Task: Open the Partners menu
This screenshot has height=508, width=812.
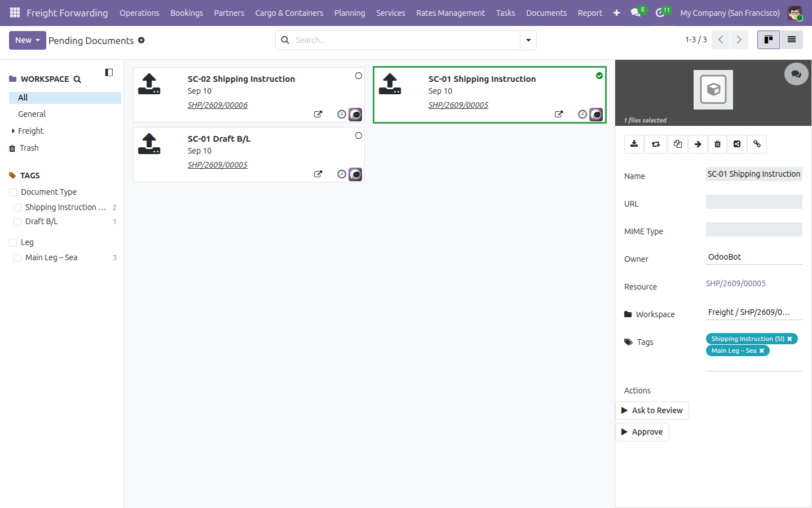Action: tap(229, 12)
